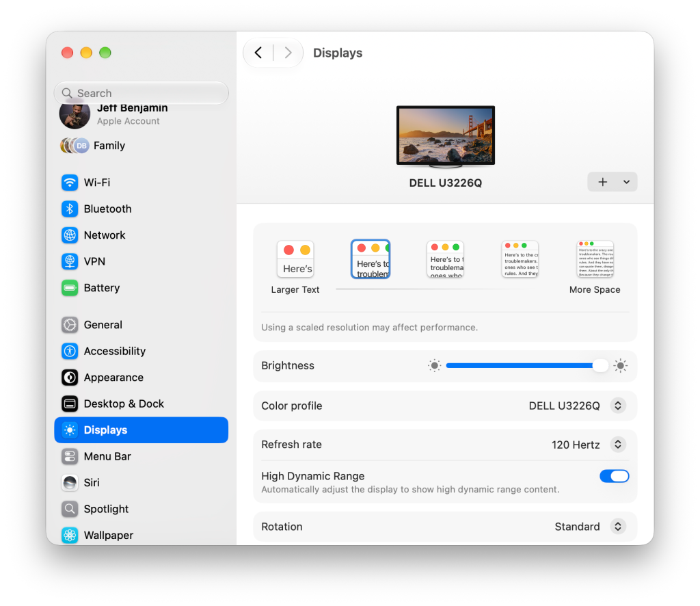Screen dimensions: 700x606
Task: Click the General gear icon
Action: coord(70,325)
